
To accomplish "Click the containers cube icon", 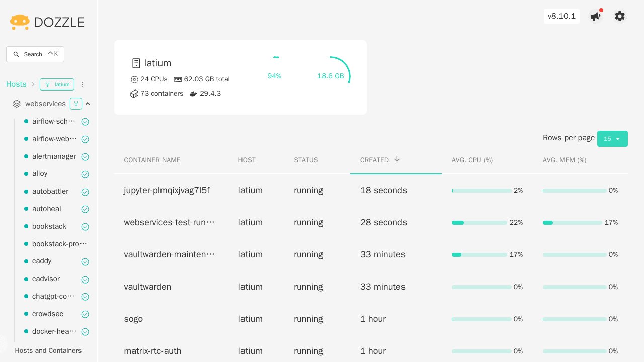I will click(x=134, y=94).
